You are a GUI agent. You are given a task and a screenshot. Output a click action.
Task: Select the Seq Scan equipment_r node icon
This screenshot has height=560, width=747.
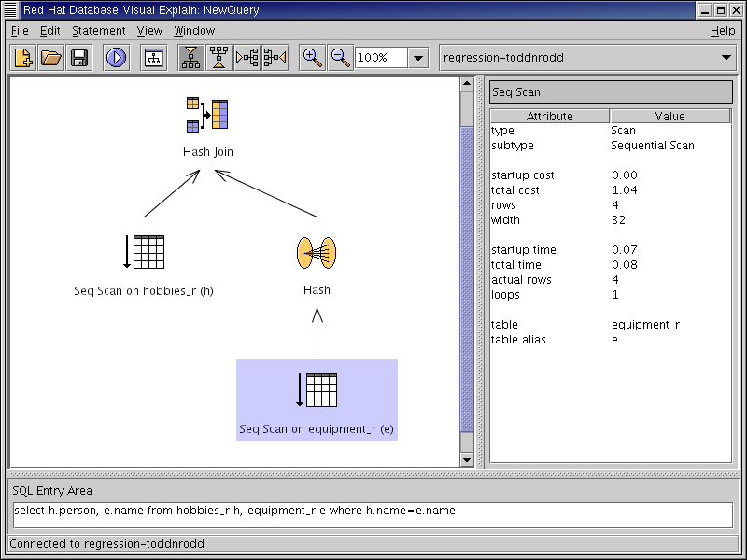click(317, 390)
